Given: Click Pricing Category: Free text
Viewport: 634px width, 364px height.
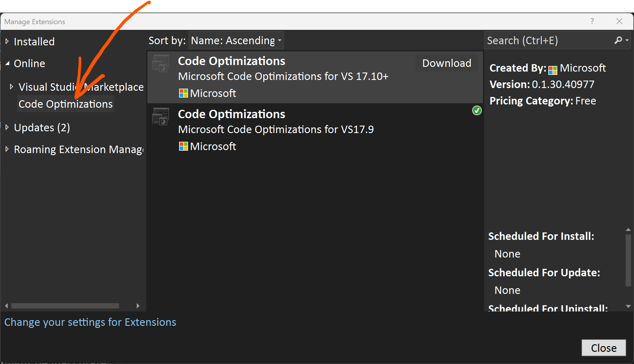Looking at the screenshot, I should click(543, 101).
